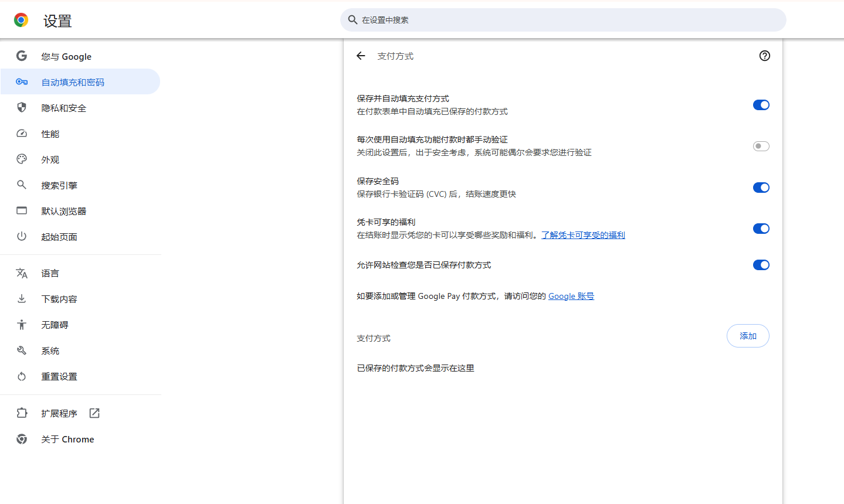The height and width of the screenshot is (504, 844).
Task: Click the external link icon next to 扩展程序
Action: point(94,413)
